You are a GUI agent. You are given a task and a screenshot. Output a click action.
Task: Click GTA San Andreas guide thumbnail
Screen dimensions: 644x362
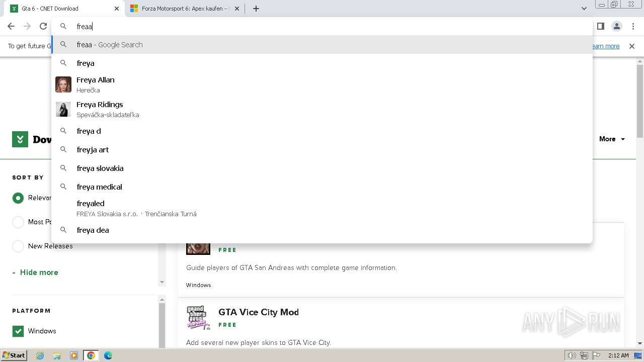198,248
